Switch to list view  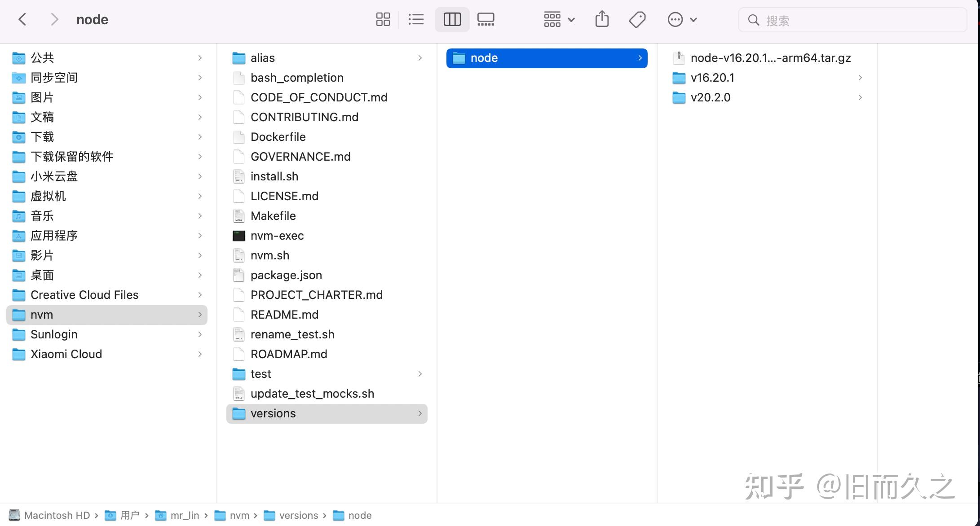click(x=416, y=19)
